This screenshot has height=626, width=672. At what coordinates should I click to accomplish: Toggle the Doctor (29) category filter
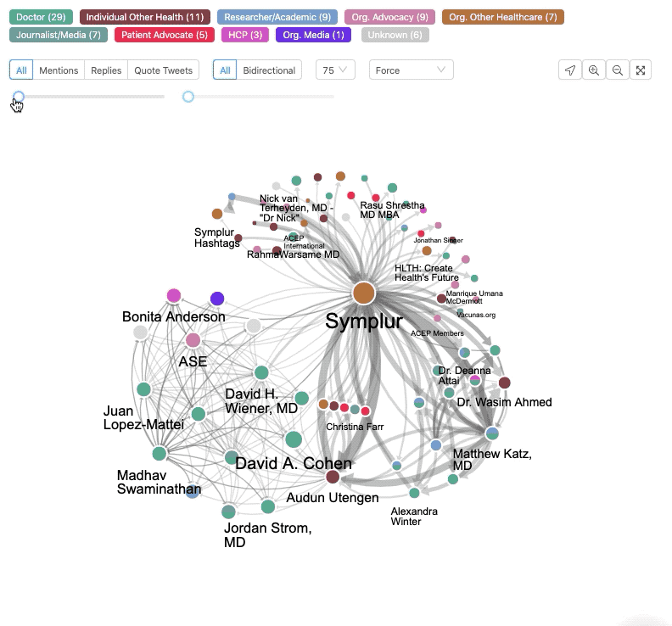[x=41, y=17]
